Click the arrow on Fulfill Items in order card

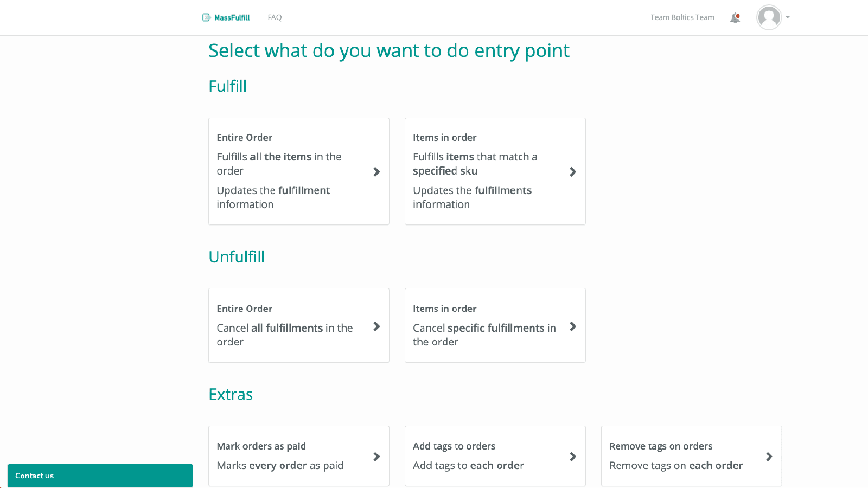573,172
